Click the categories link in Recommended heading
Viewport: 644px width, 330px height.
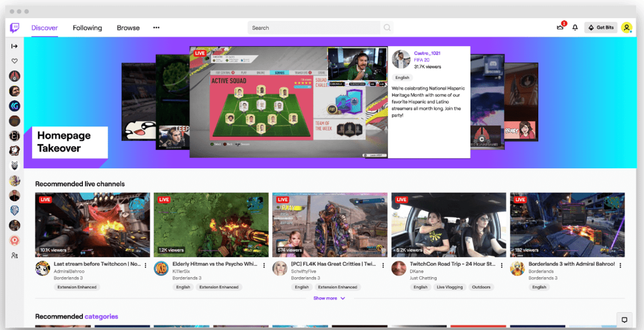point(101,316)
